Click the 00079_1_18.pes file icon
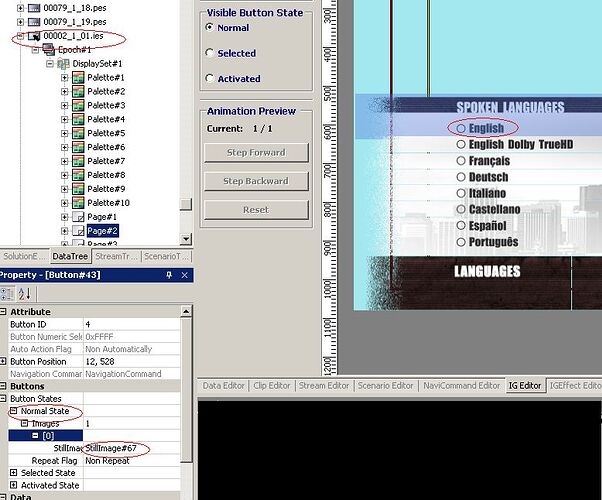 point(34,8)
